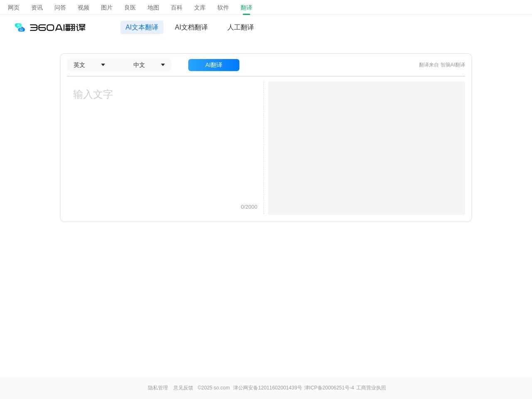Click the 工商营业执照 footer link
The image size is (532, 399).
tap(371, 388)
